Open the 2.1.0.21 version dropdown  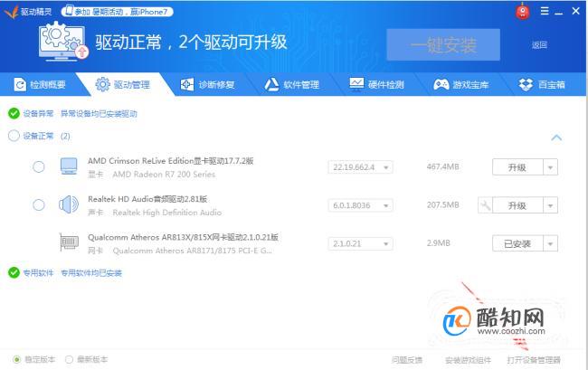pos(360,243)
